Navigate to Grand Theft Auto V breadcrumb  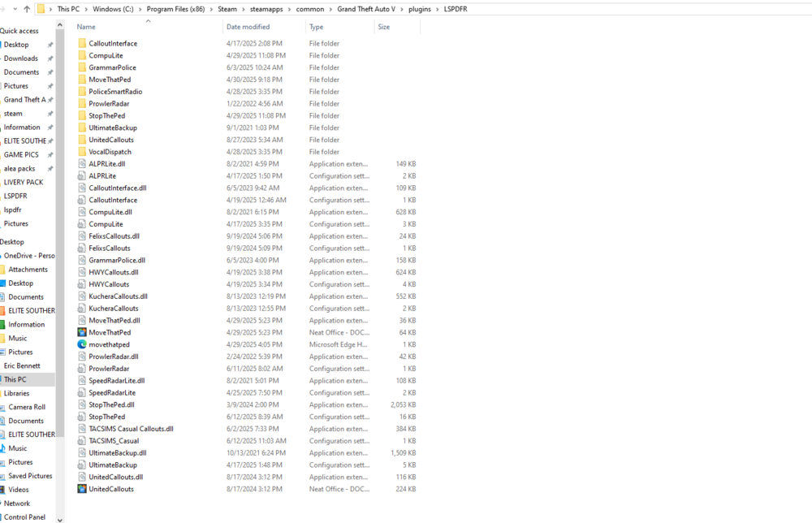click(366, 9)
